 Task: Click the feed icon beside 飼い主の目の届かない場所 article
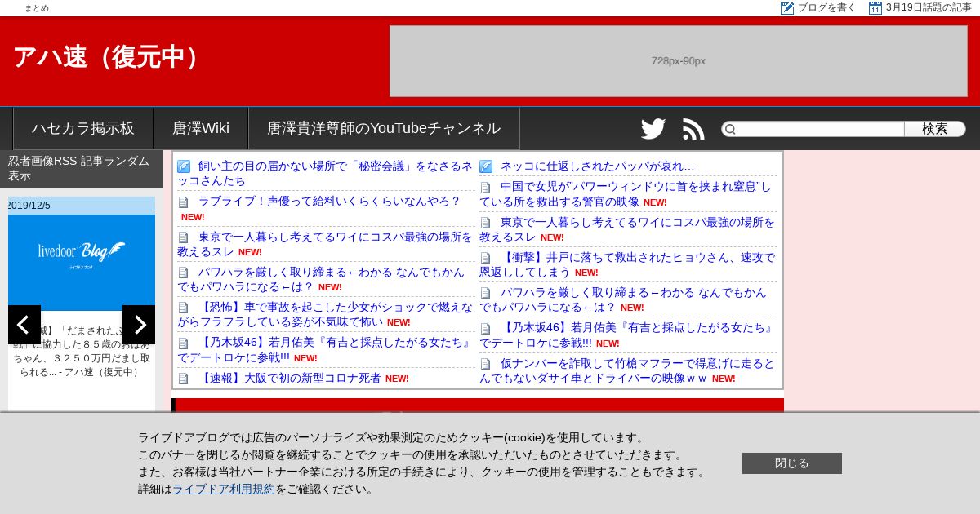click(184, 166)
